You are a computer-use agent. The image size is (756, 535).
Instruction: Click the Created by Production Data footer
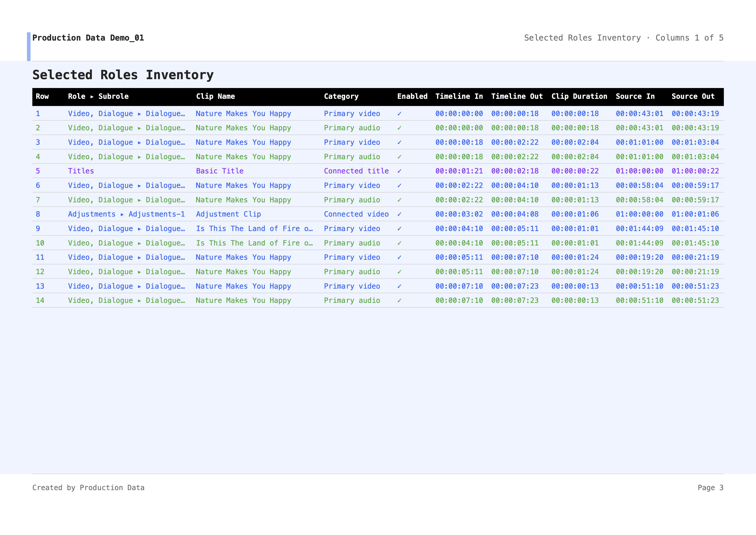tap(88, 488)
